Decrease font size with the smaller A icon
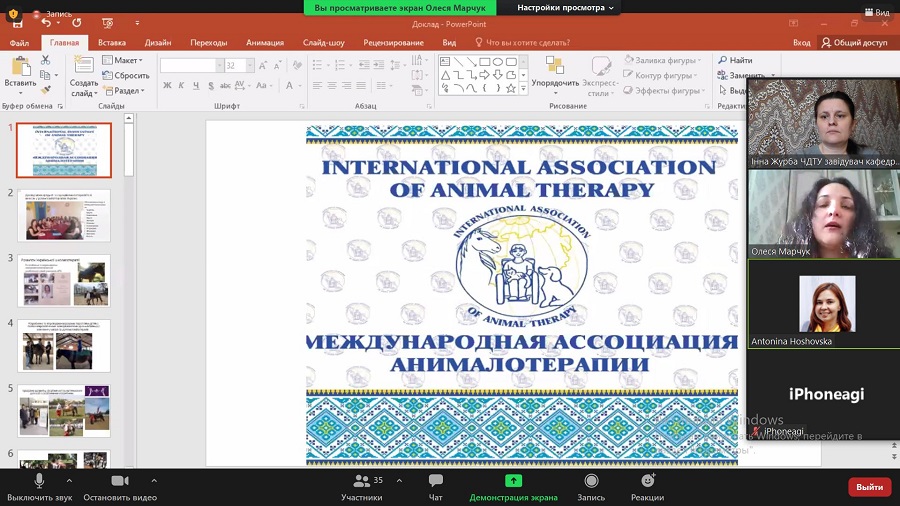 (277, 65)
